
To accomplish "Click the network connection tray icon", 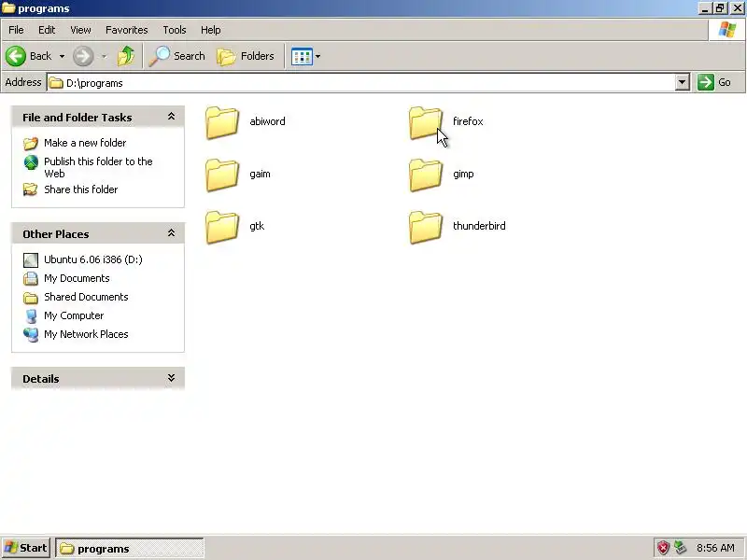I will pyautogui.click(x=681, y=548).
